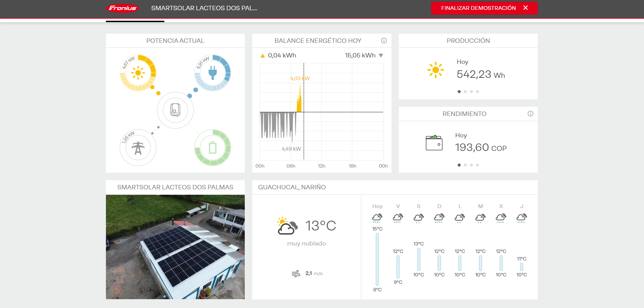Select the inverter icon in center
644x308 pixels.
pyautogui.click(x=175, y=110)
